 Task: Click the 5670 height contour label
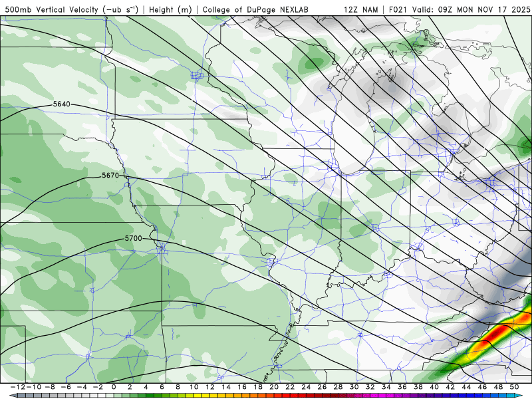pos(110,176)
